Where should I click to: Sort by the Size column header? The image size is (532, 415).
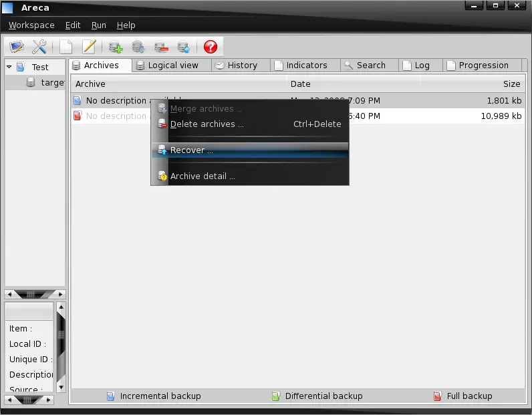[x=472, y=84]
